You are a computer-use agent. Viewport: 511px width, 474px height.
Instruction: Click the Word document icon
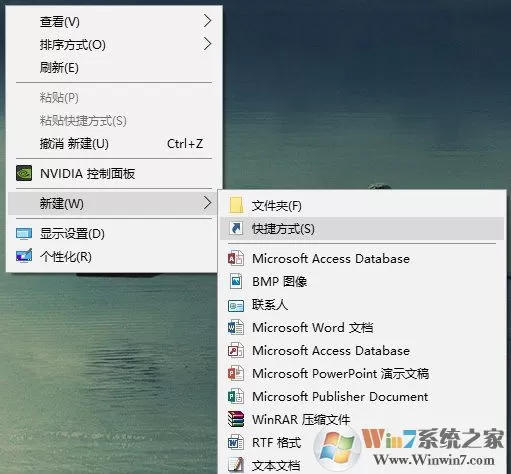[x=236, y=327]
